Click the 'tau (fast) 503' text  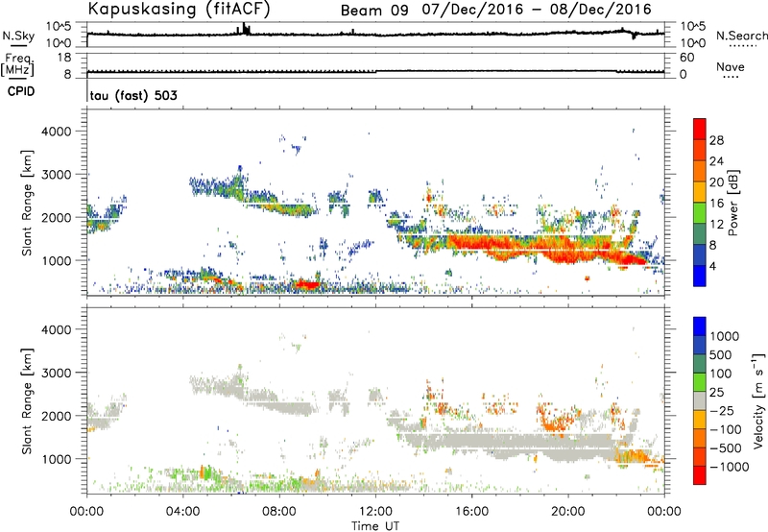pos(133,95)
